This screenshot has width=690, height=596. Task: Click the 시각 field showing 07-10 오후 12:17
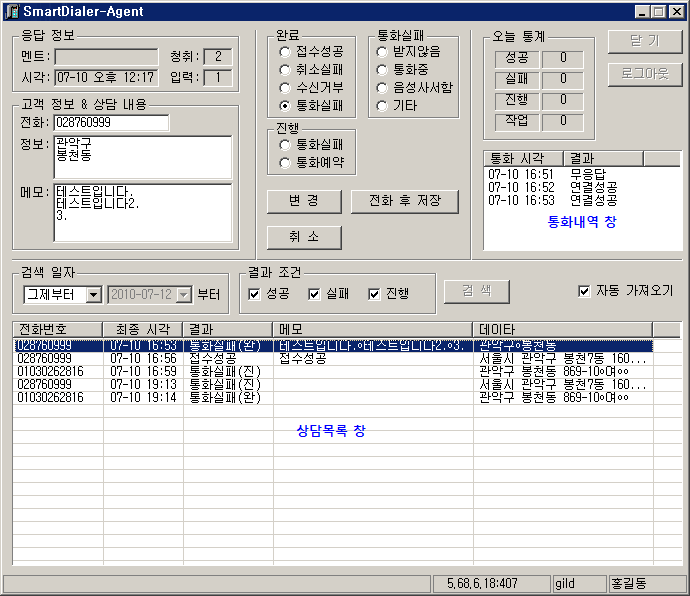[x=106, y=78]
